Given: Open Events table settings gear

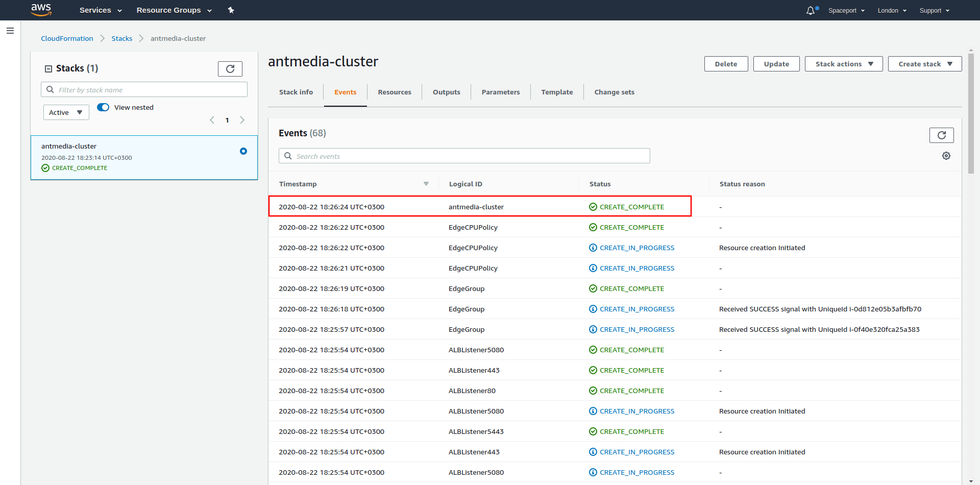Looking at the screenshot, I should coord(946,156).
